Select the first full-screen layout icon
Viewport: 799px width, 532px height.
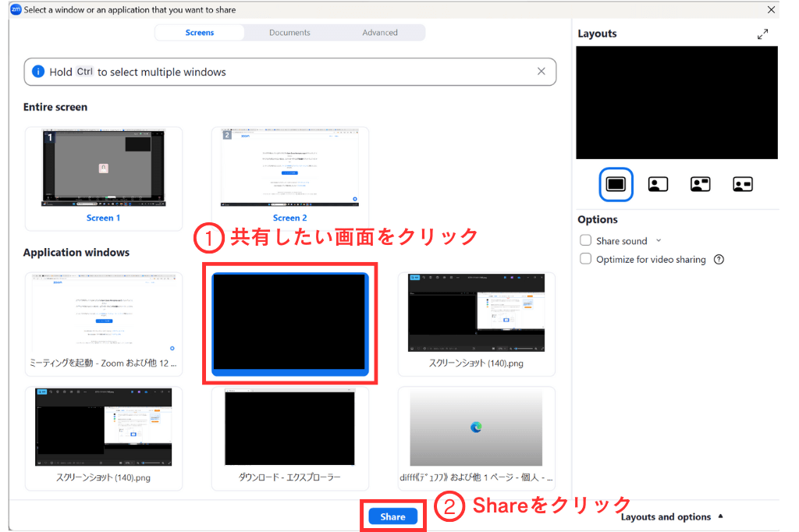click(616, 184)
